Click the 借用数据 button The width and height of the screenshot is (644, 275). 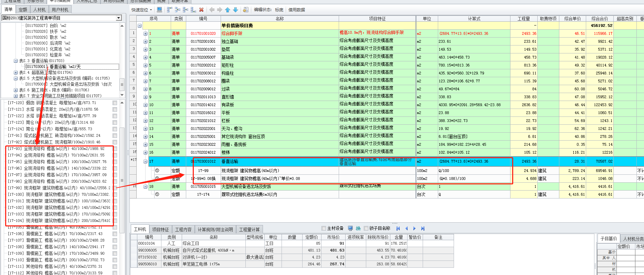click(x=297, y=10)
